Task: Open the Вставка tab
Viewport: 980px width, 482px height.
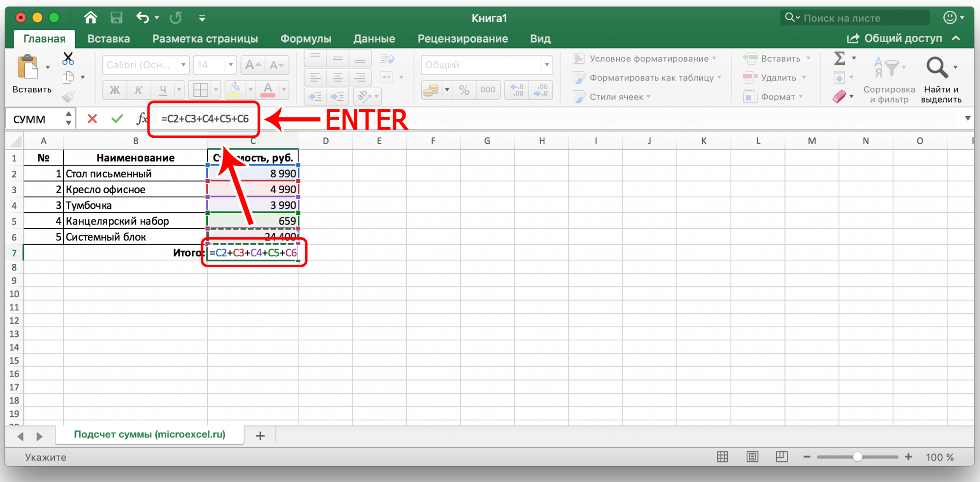Action: pyautogui.click(x=109, y=39)
